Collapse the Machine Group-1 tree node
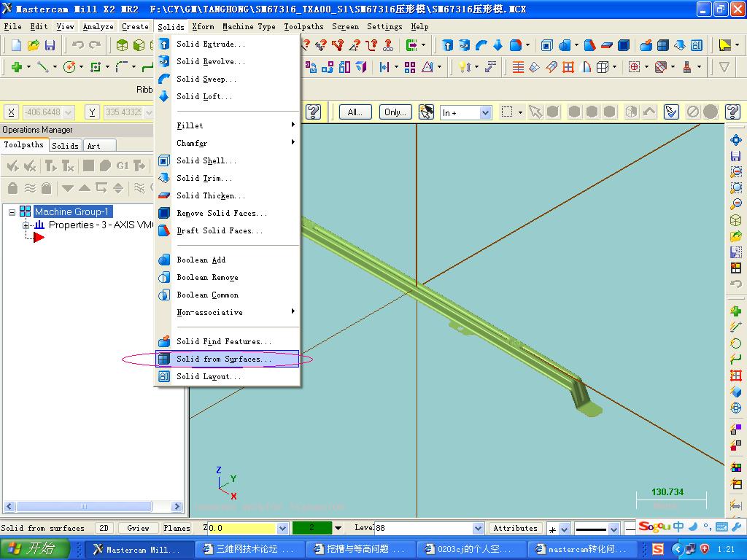Image resolution: width=747 pixels, height=560 pixels. [x=12, y=212]
